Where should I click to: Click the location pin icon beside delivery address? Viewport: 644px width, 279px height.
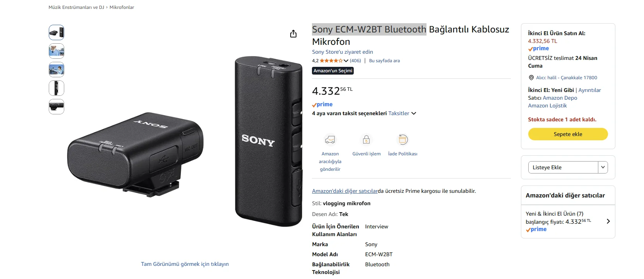531,78
